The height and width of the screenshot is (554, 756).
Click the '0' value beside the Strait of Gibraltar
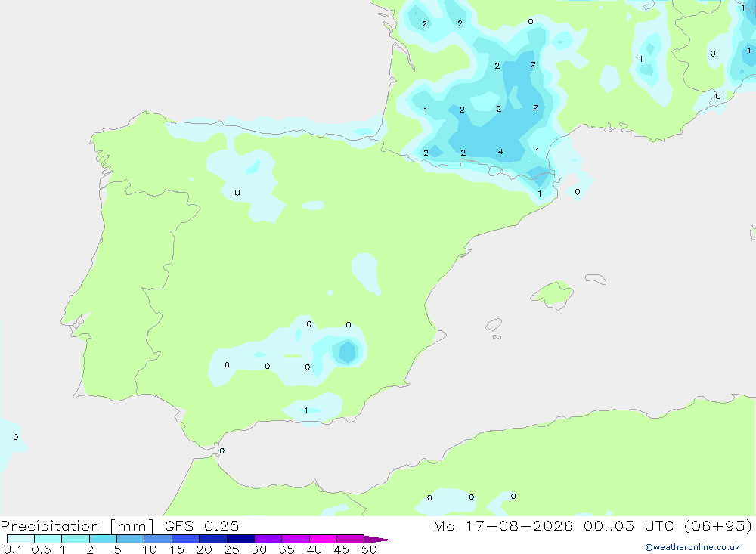pyautogui.click(x=222, y=451)
